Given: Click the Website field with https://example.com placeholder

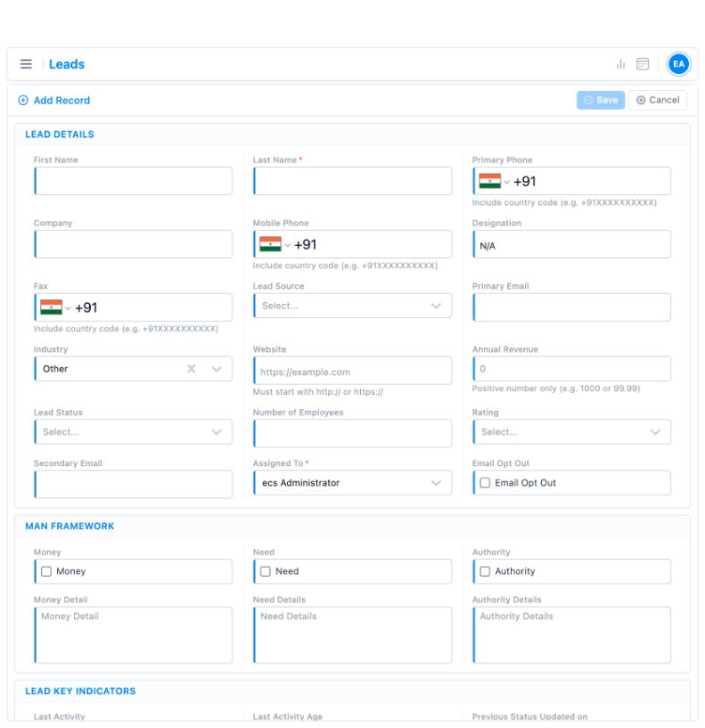Looking at the screenshot, I should coord(353,371).
